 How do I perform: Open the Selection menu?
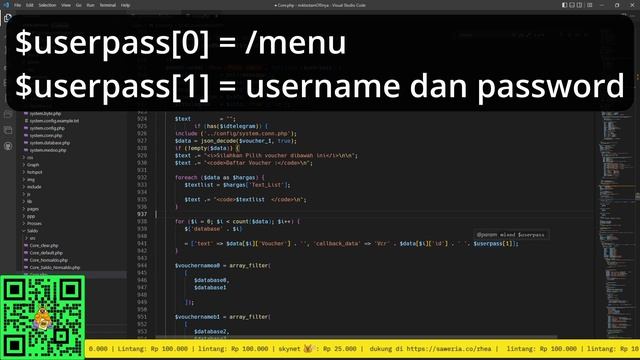(47, 5)
